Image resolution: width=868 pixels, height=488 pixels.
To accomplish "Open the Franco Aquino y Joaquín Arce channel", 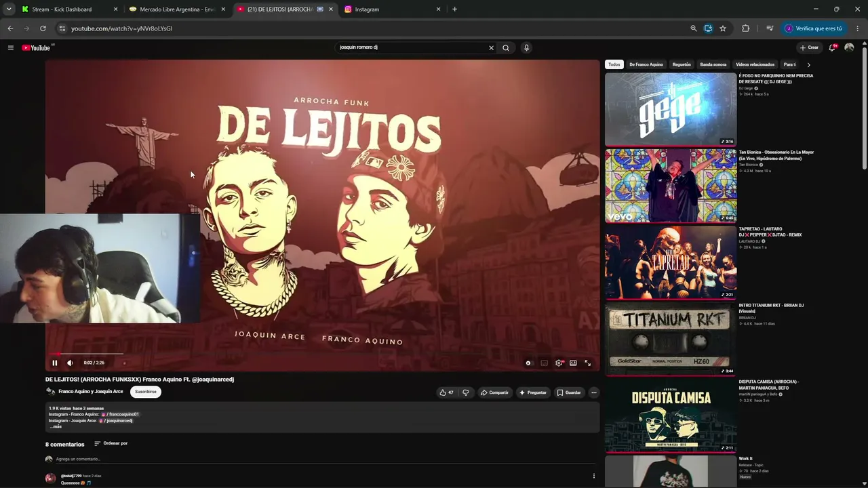I will (91, 392).
